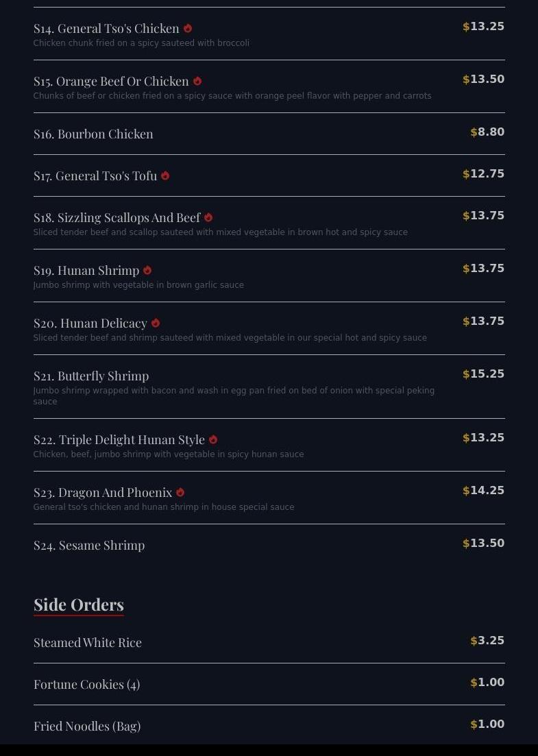Choose S24. Sesame Shrimp from the menu
The height and width of the screenshot is (756, 538).
(89, 546)
